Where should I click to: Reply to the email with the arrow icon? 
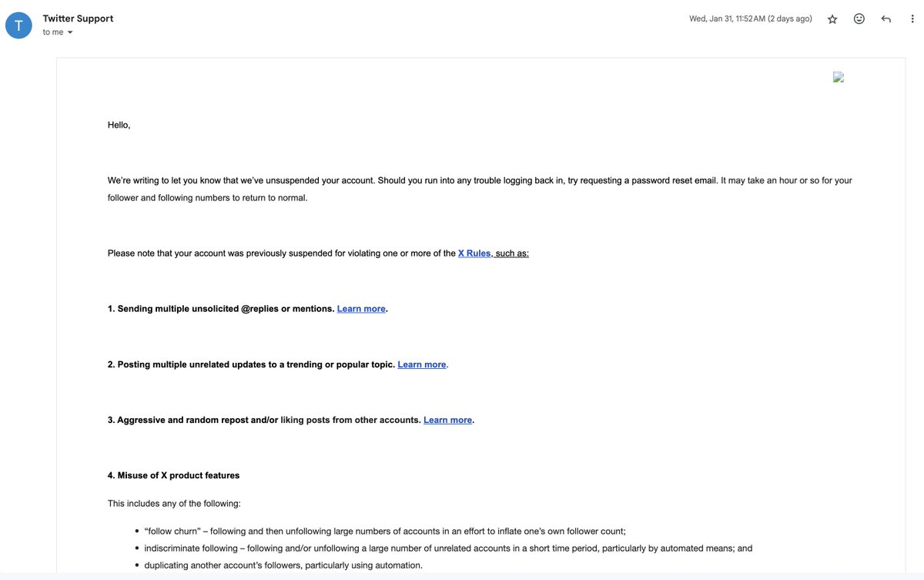886,19
